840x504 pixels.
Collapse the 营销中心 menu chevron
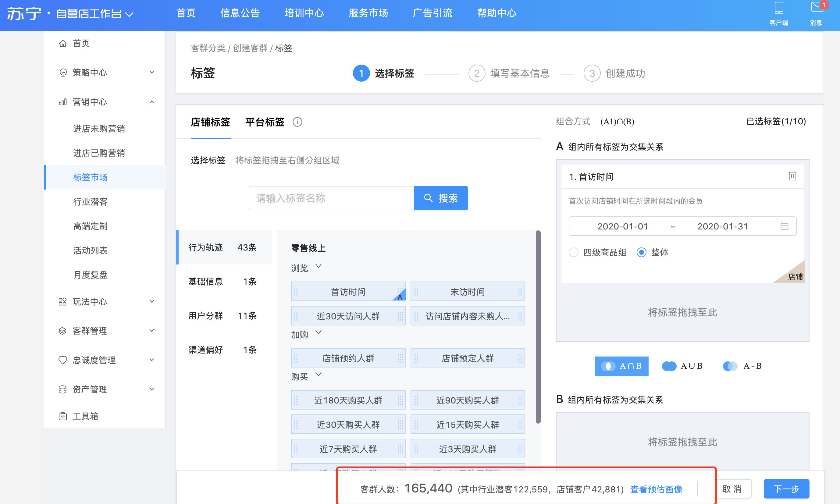click(x=152, y=102)
